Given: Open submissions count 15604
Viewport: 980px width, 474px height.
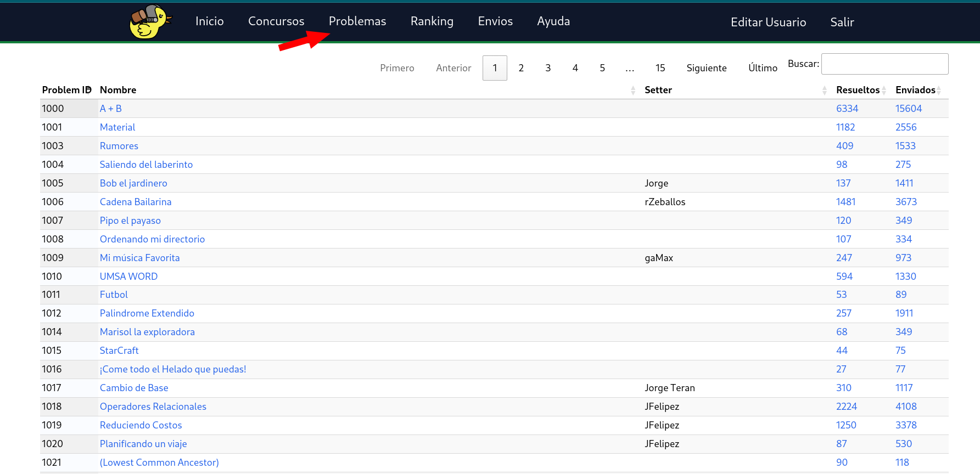Looking at the screenshot, I should pyautogui.click(x=909, y=109).
